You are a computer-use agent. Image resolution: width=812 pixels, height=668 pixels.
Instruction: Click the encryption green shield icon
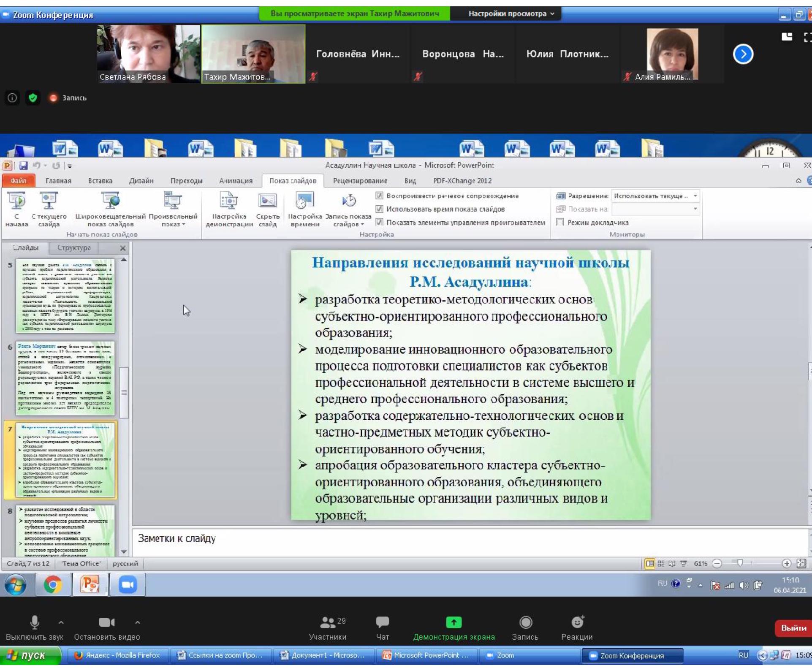coord(33,98)
